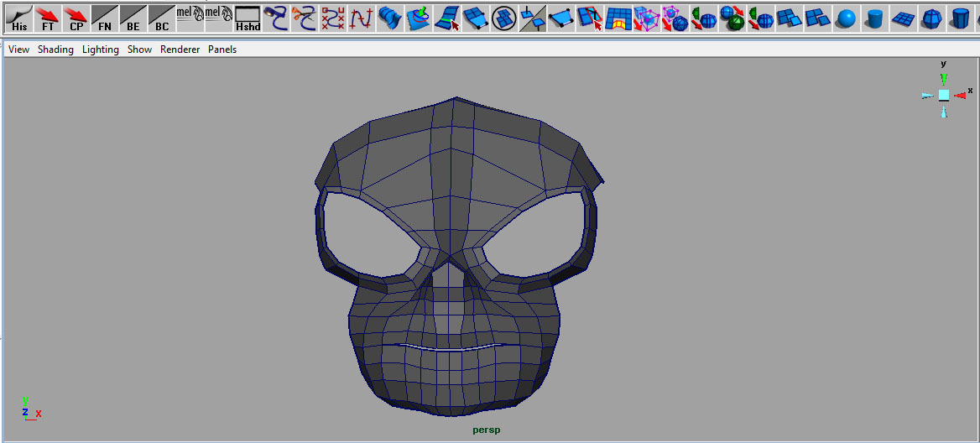Click the green-edge surface selection icon
The height and width of the screenshot is (443, 980).
click(x=447, y=18)
